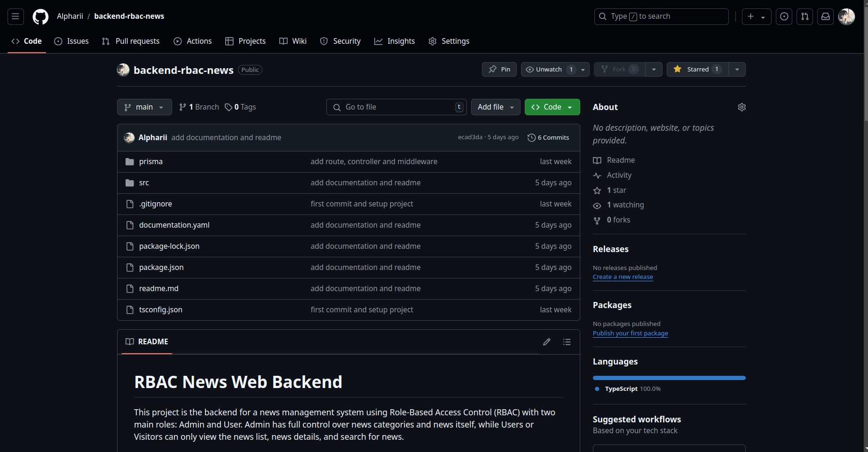The height and width of the screenshot is (452, 868).
Task: Select the README tab in file viewer
Action: (x=147, y=342)
